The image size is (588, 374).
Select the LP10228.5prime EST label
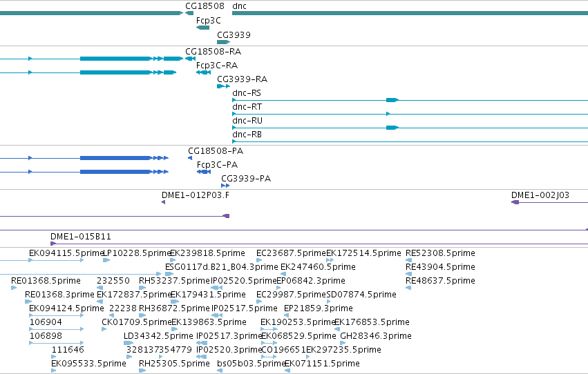tap(137, 253)
